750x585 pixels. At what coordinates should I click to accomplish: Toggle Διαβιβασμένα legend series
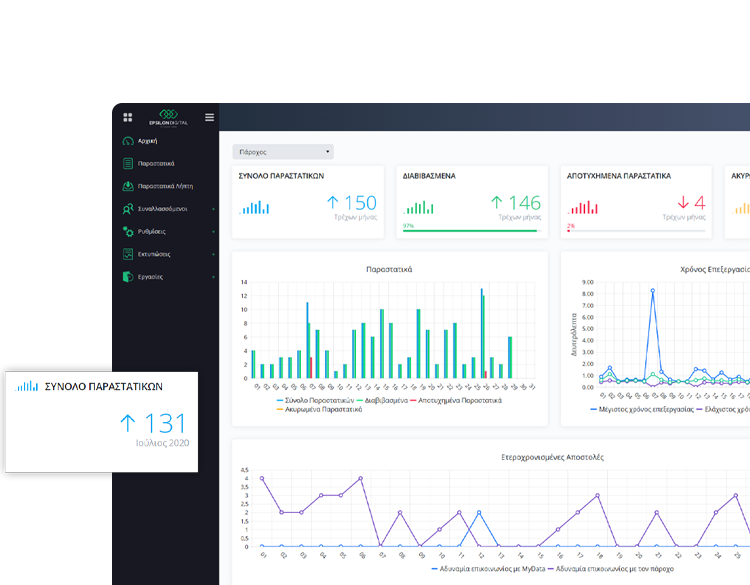[382, 400]
